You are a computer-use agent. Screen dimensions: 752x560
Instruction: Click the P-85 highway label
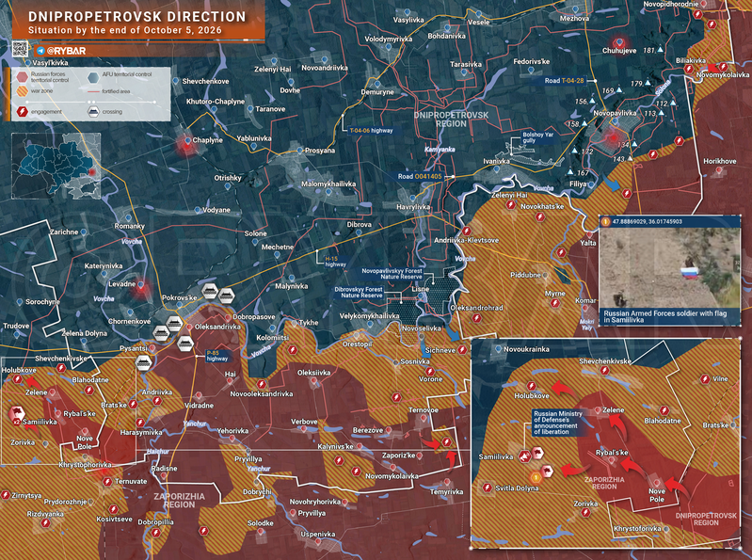click(x=216, y=356)
